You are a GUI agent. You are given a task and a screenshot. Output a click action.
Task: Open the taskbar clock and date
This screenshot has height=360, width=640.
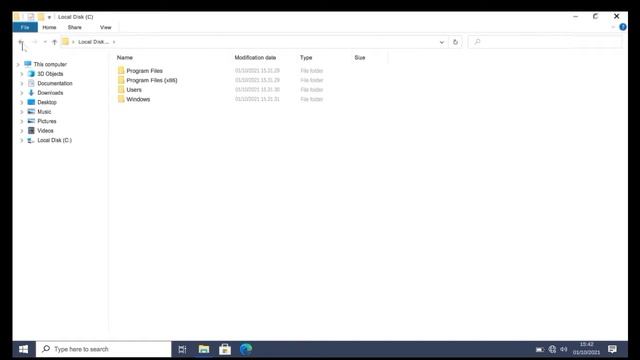[587, 349]
